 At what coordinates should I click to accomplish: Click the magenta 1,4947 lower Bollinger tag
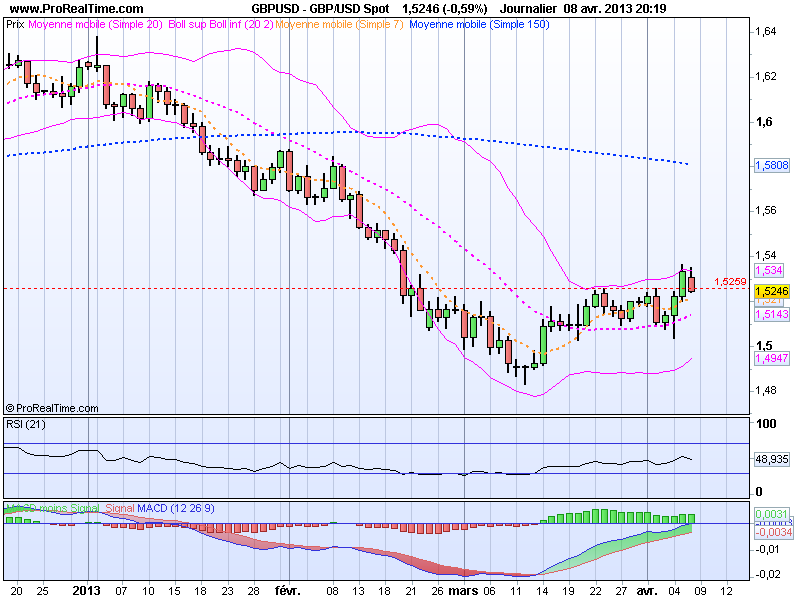pyautogui.click(x=771, y=358)
